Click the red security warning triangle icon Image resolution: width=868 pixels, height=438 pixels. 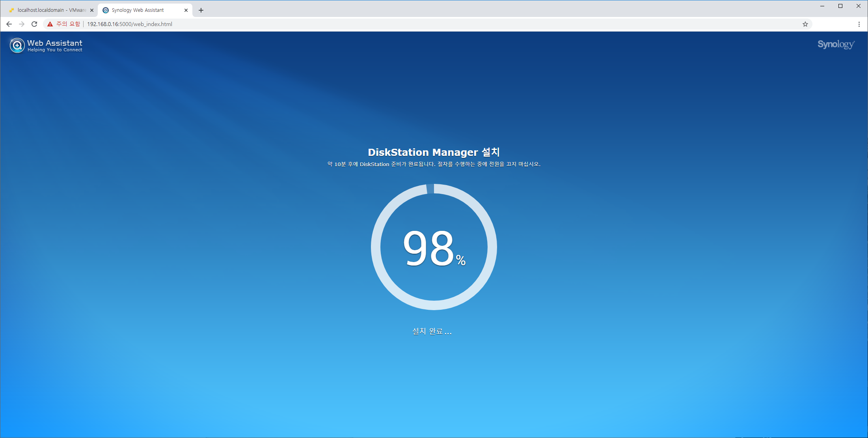(50, 24)
